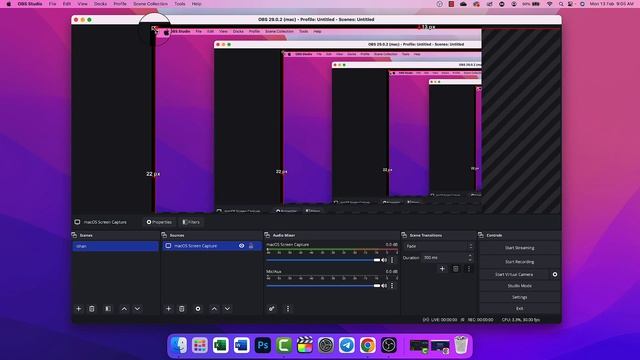Open Wi-Fi status in menu bar
The height and width of the screenshot is (360, 640).
click(x=549, y=4)
